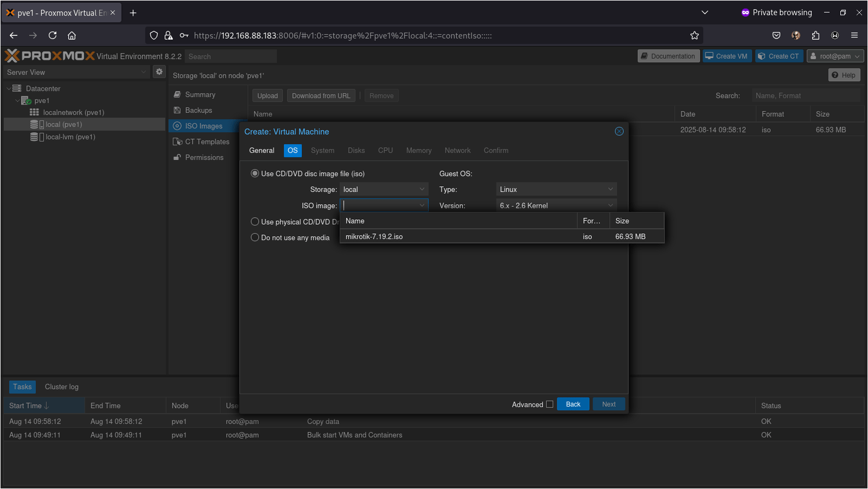Collapse the pve1 tree node
Viewport: 868px width, 489px height.
[x=17, y=100]
